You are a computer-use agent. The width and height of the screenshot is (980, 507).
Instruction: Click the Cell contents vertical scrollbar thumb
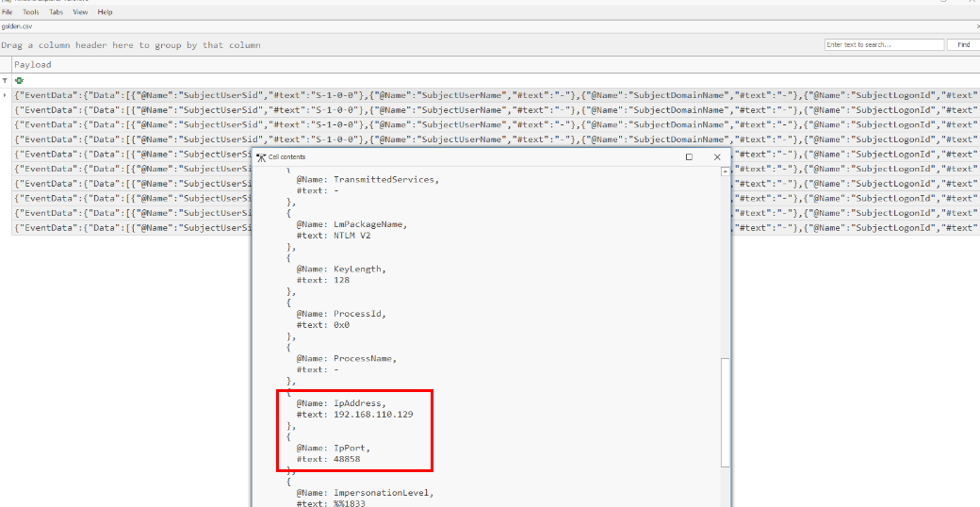[x=725, y=412]
